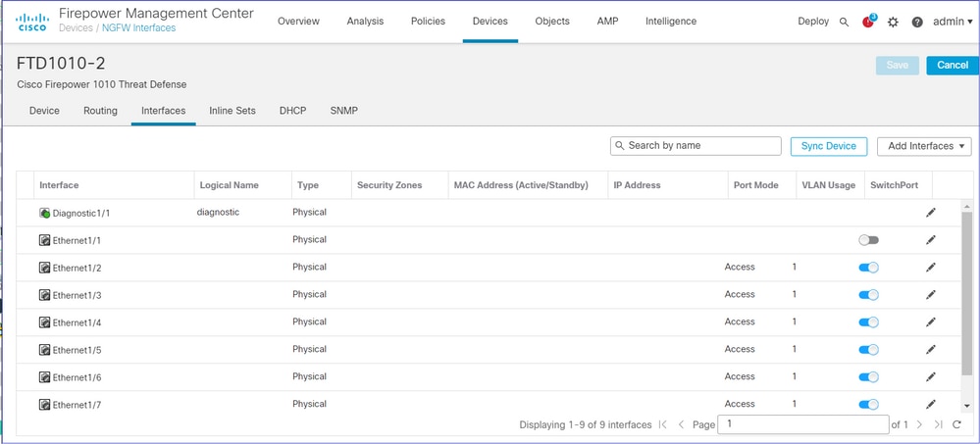This screenshot has height=444, width=980.
Task: Go to the next page of interfaces
Action: pyautogui.click(x=919, y=424)
